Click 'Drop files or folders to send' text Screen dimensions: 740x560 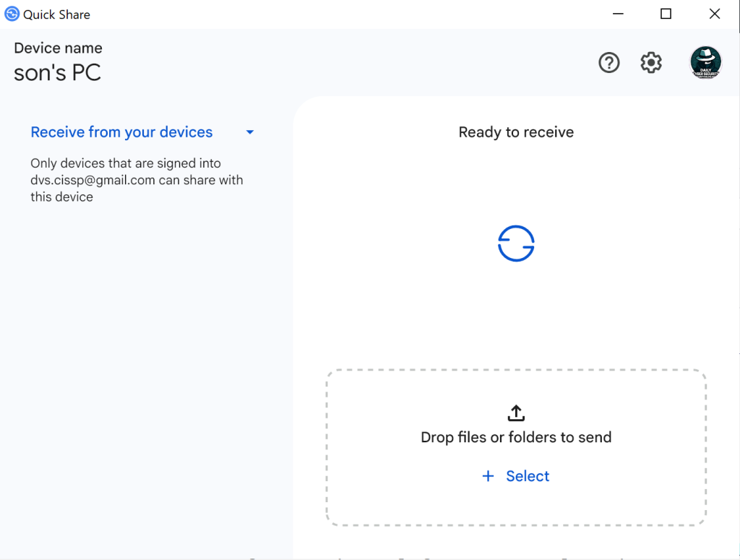coord(516,437)
